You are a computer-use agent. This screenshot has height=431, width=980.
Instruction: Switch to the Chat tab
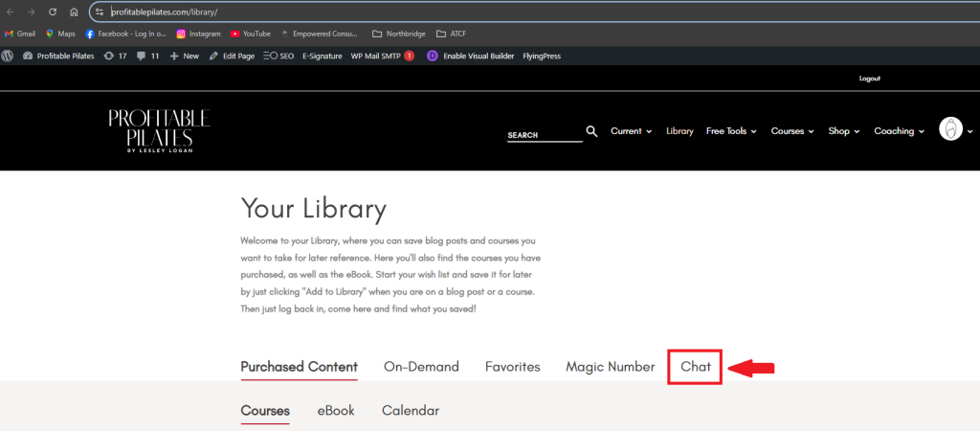695,367
